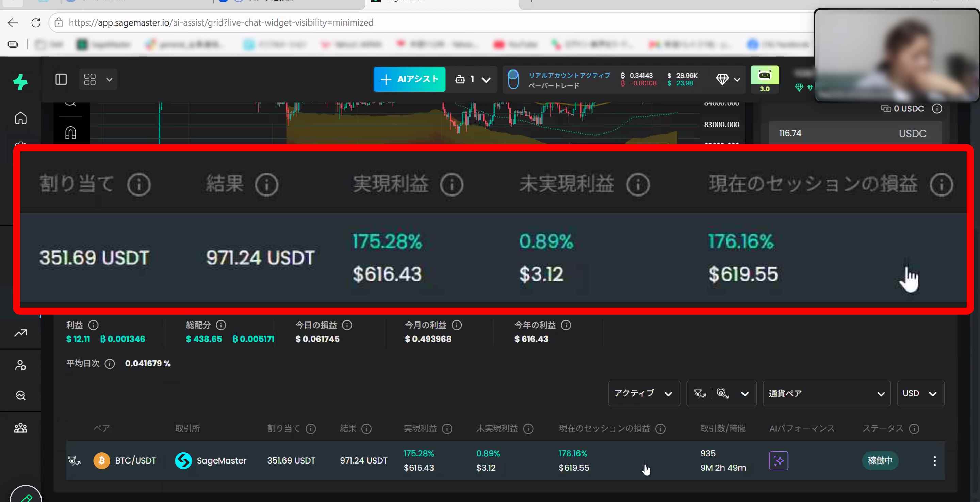Open the user profile sidebar icon
Viewport: 980px width, 502px height.
pos(20,365)
